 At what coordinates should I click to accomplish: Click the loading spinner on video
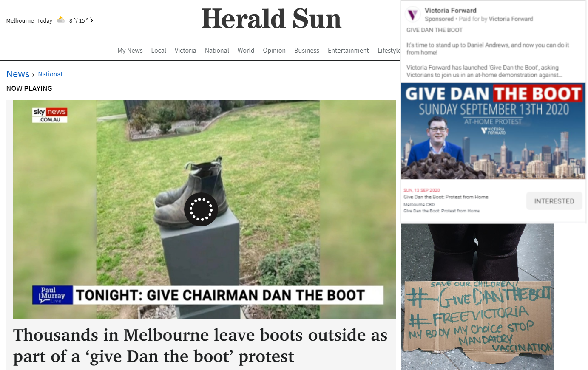coord(201,209)
